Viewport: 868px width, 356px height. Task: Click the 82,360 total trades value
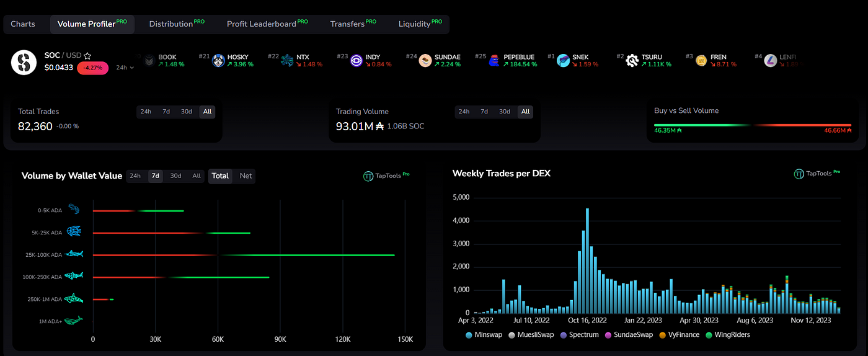point(35,127)
